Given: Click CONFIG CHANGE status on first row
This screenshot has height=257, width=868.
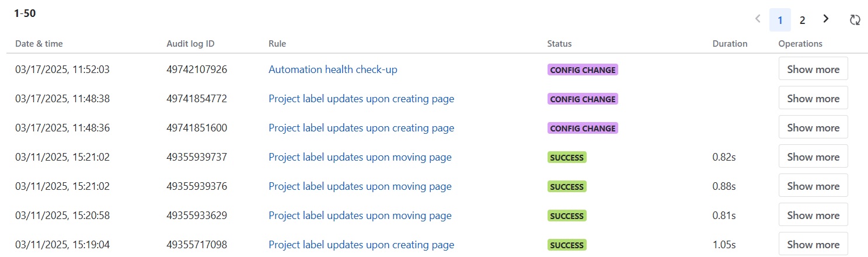Looking at the screenshot, I should tap(583, 70).
